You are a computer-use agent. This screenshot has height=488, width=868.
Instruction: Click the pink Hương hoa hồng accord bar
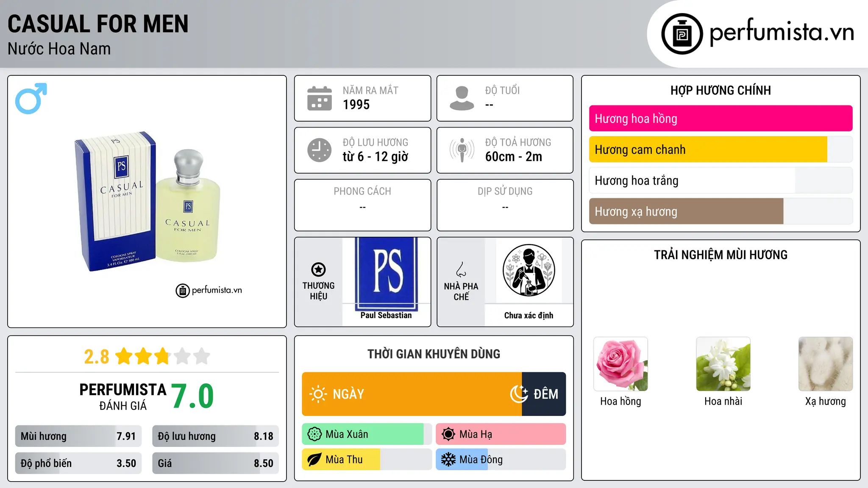click(721, 119)
